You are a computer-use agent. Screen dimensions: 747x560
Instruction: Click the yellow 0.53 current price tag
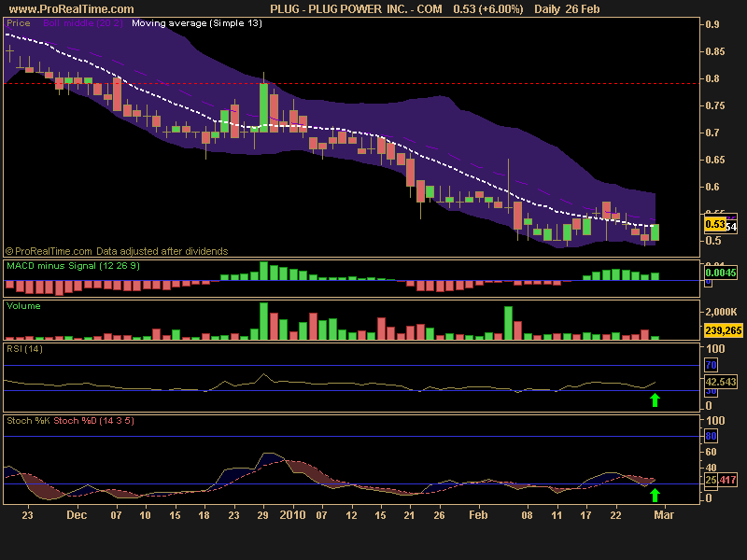pyautogui.click(x=714, y=224)
